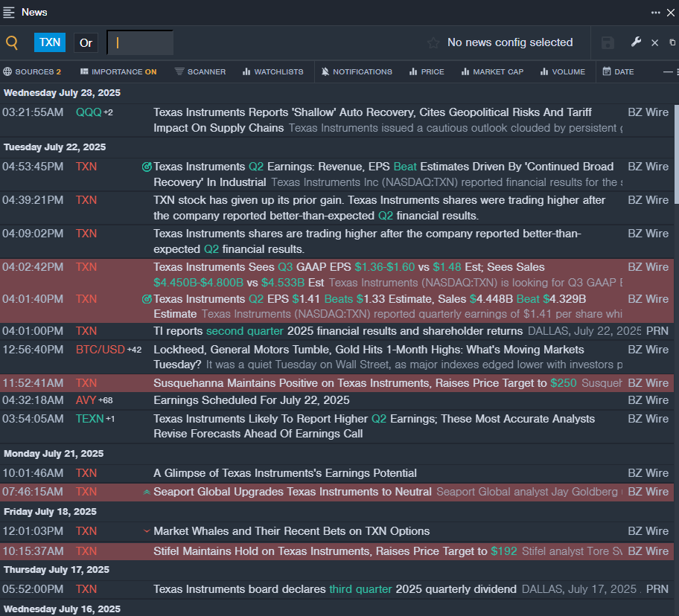Open the Sees Q3 GAAP EPS headline
This screenshot has width=679, height=616.
click(x=349, y=275)
